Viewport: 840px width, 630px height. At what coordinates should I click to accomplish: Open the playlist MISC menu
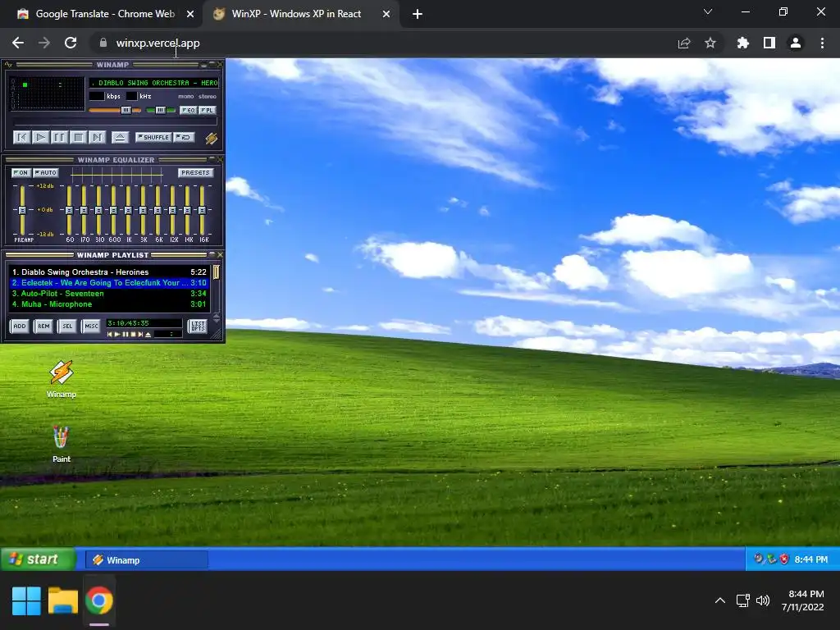[91, 326]
